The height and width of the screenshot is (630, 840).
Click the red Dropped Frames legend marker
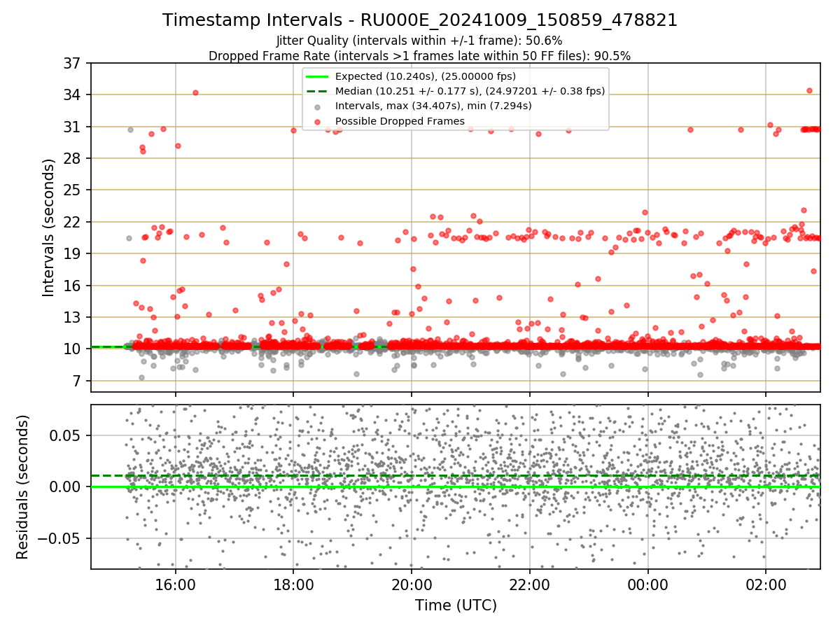tap(318, 122)
